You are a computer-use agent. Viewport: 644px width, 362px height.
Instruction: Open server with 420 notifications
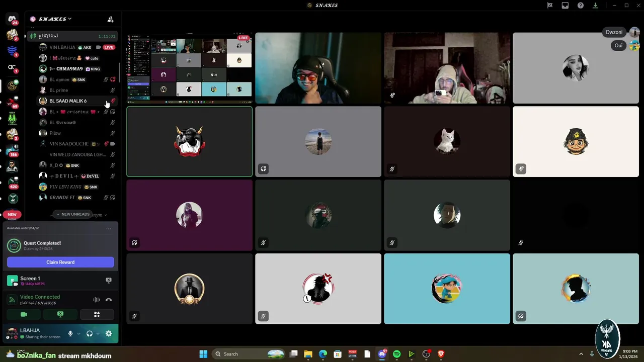tap(13, 183)
